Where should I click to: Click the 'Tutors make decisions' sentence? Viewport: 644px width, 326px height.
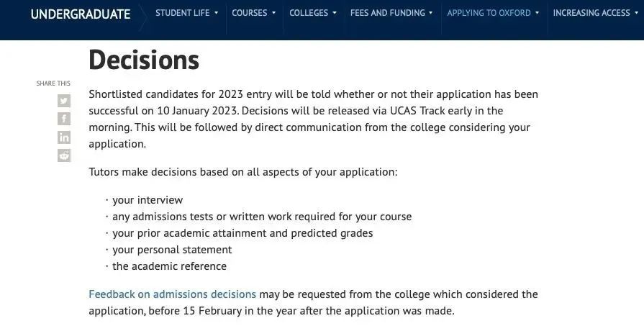click(x=242, y=173)
